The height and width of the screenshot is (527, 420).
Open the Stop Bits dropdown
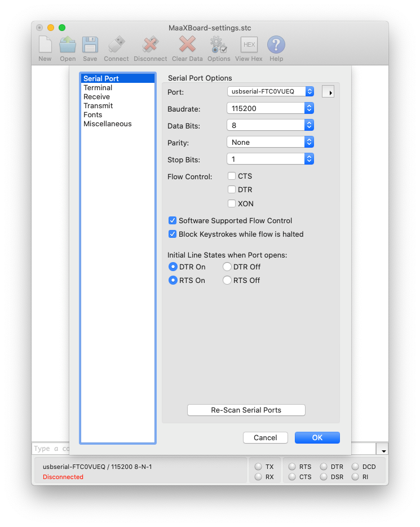click(271, 159)
